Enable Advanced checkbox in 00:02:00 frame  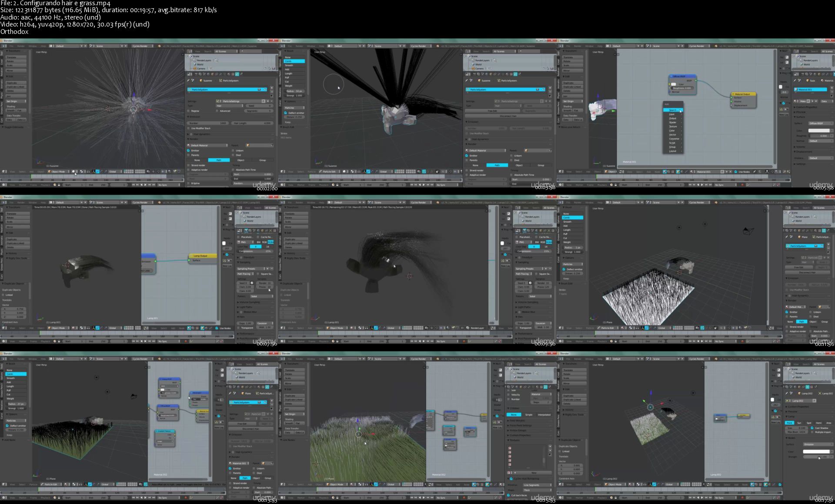217,111
